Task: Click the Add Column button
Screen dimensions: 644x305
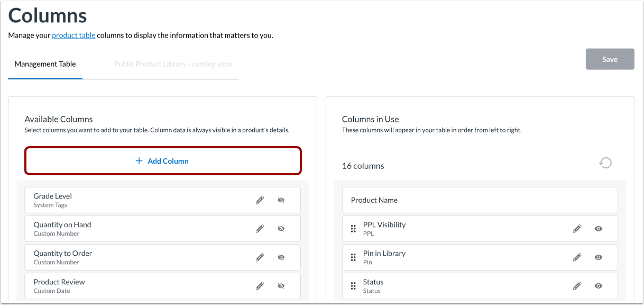Action: (x=162, y=160)
